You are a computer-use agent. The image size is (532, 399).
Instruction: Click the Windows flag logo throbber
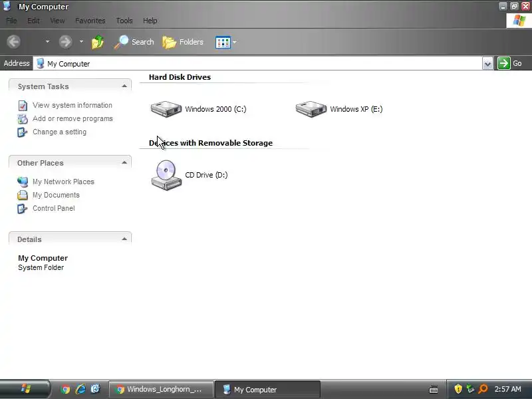pos(519,21)
